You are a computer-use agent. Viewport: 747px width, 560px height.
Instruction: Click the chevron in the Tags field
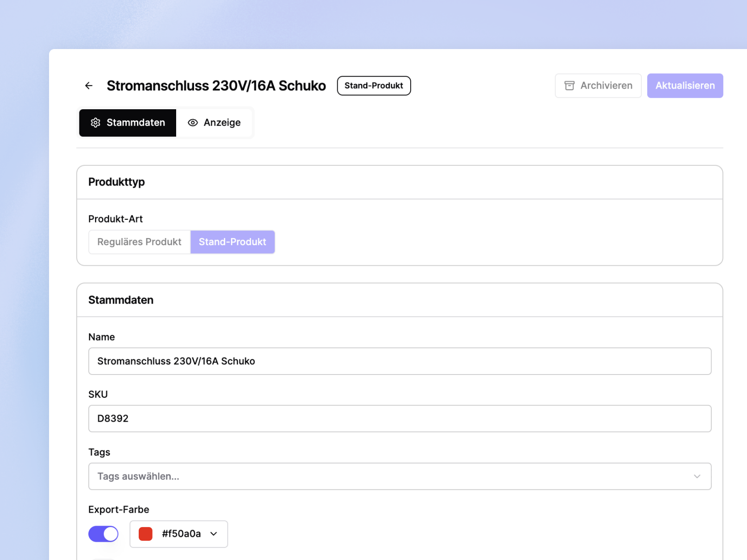697,476
